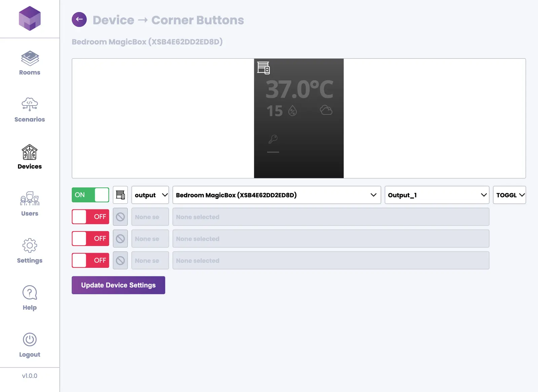This screenshot has width=538, height=392.
Task: Click the Update Device Settings button
Action: [118, 285]
